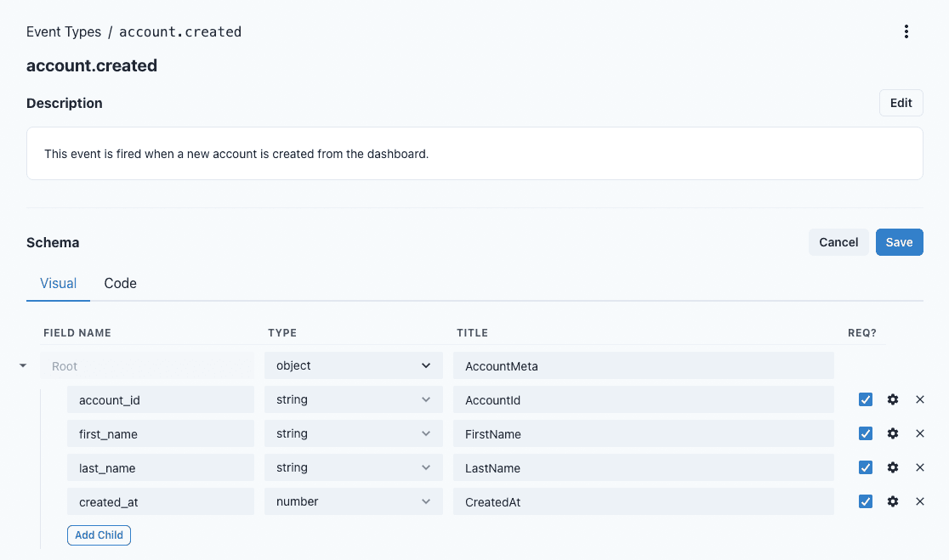The image size is (949, 560).
Task: Click the AccountMeta title input field
Action: point(643,366)
